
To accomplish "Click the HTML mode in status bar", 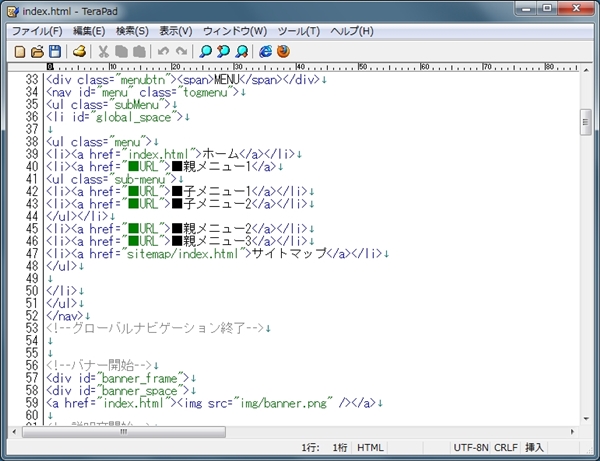I will (x=370, y=447).
